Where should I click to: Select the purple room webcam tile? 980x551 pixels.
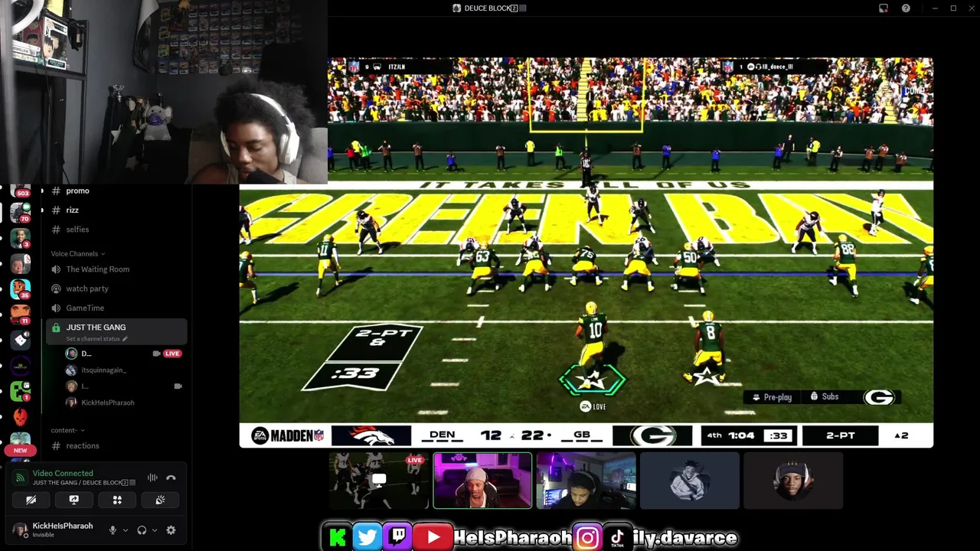click(x=482, y=481)
